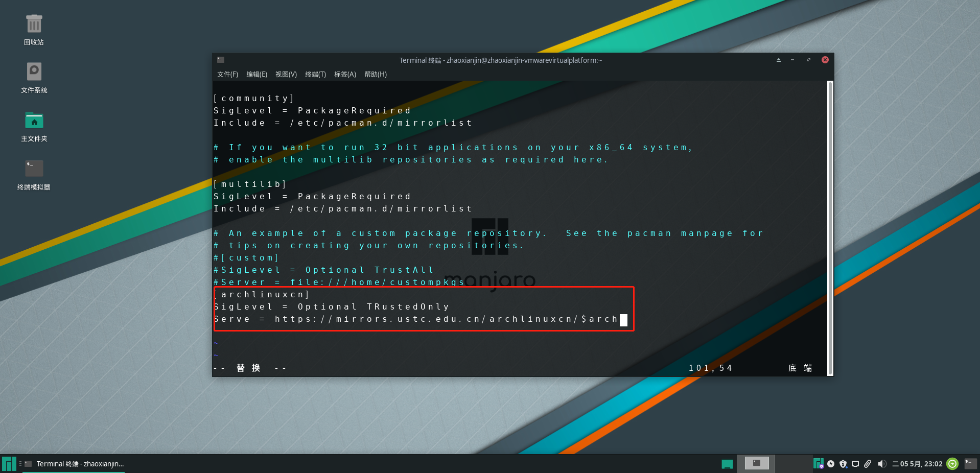The width and height of the screenshot is (980, 473).
Task: Click the green logout action button in panel
Action: pyautogui.click(x=952, y=464)
